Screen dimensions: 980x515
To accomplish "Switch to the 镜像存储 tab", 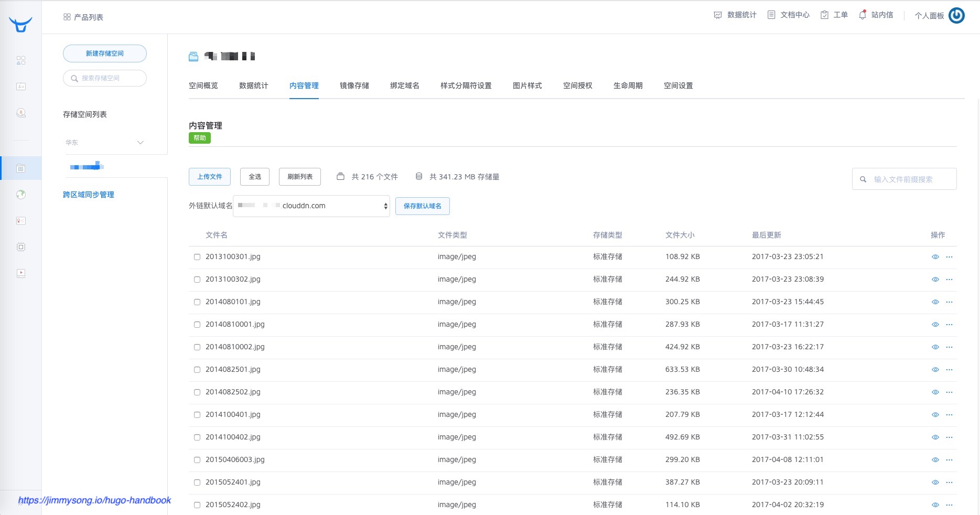I will pos(354,85).
